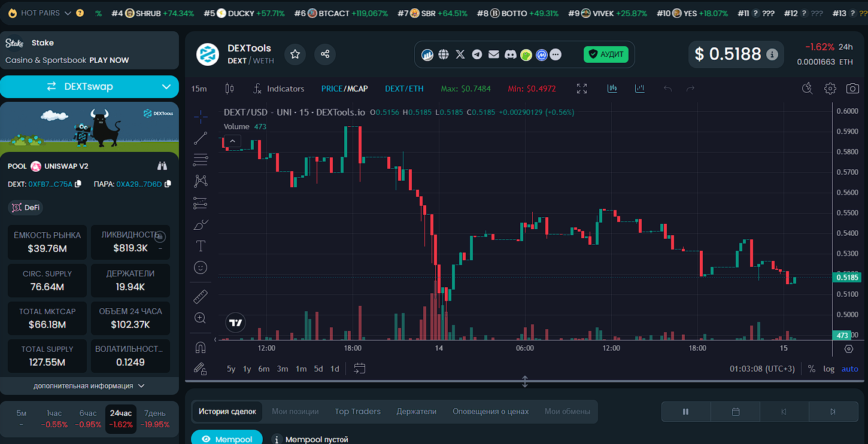Select the ruler measure tool

[201, 296]
